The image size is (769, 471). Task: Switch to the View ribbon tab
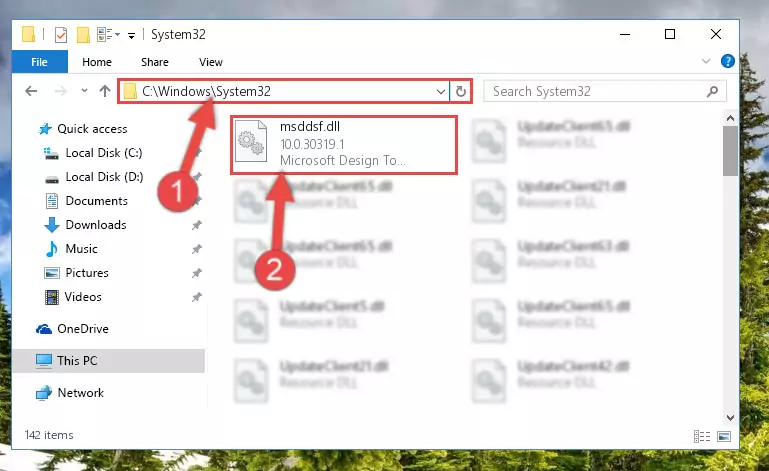click(211, 62)
